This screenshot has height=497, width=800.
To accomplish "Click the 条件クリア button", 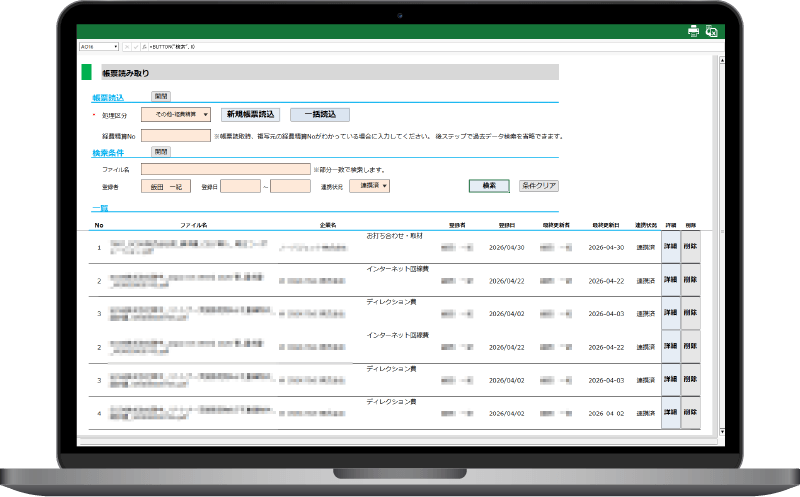I will click(539, 186).
